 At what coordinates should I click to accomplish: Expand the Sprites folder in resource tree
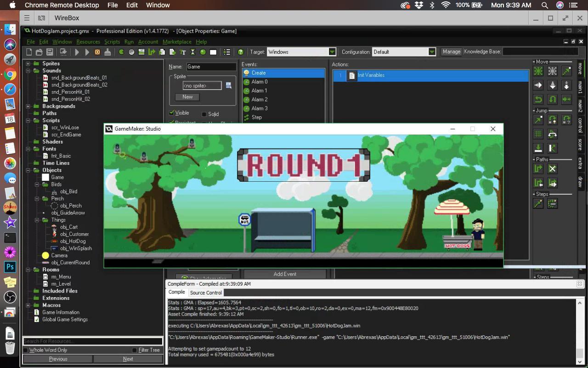(x=28, y=63)
